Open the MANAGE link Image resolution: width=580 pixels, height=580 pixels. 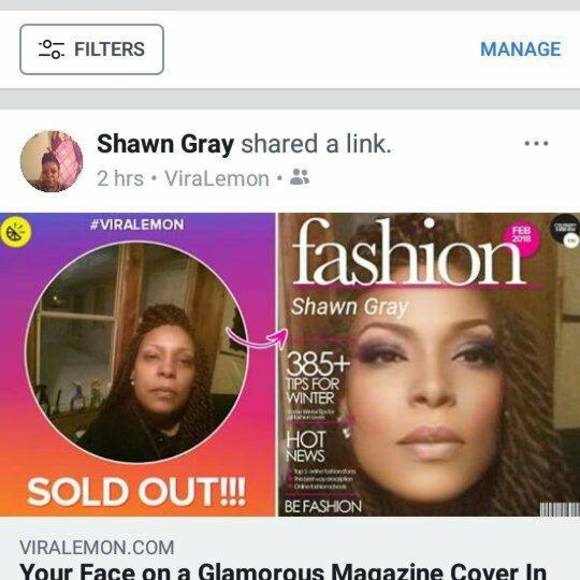520,49
